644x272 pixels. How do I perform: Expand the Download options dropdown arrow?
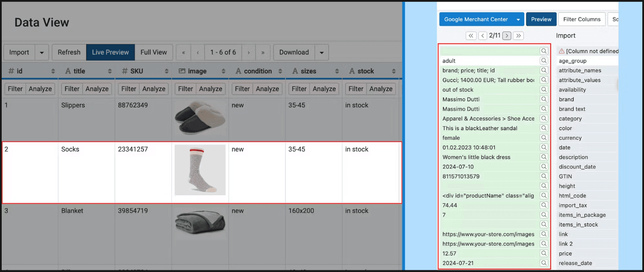point(322,52)
